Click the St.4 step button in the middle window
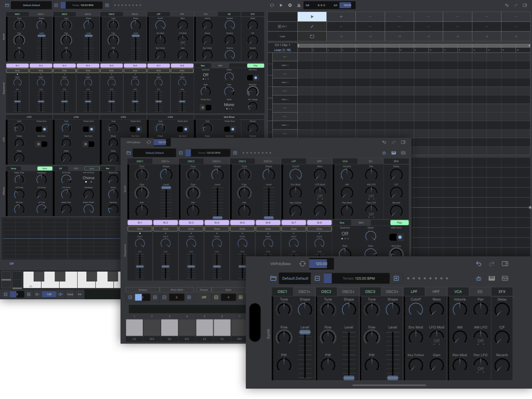 [217, 222]
